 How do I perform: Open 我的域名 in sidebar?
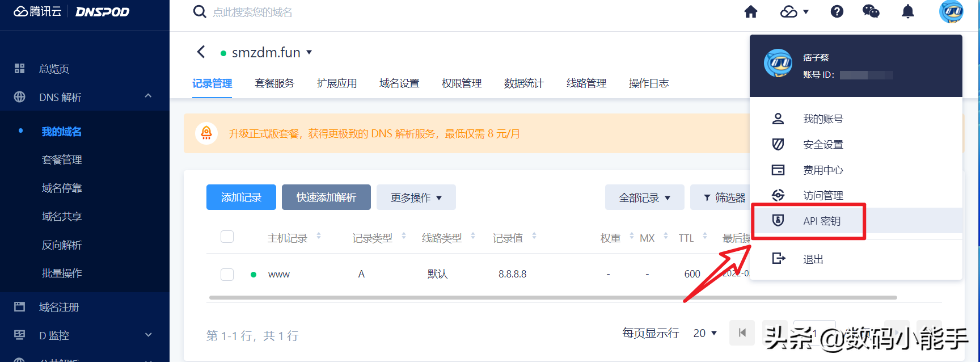point(62,132)
